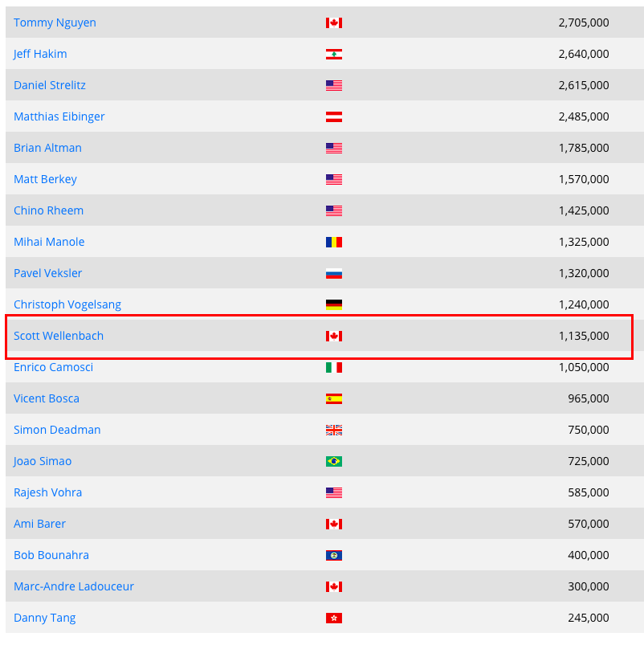Click the Romanian flag in Mihai Manole's row
The width and height of the screenshot is (644, 645).
334,243
